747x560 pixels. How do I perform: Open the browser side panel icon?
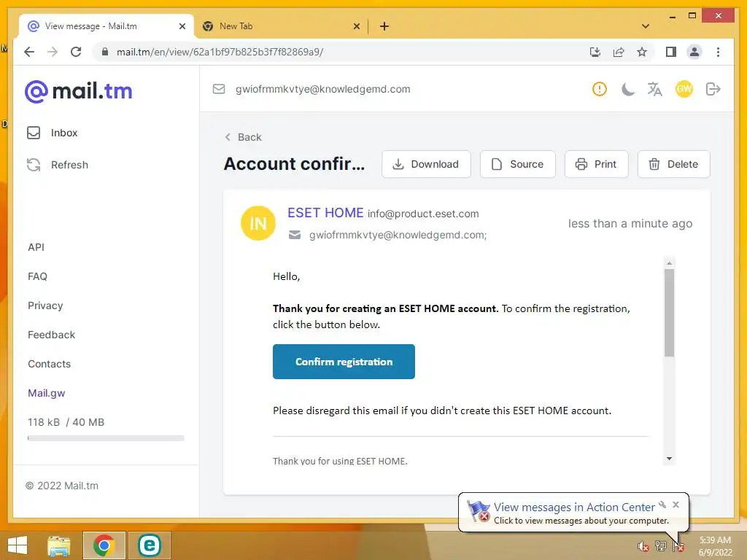[x=671, y=52]
